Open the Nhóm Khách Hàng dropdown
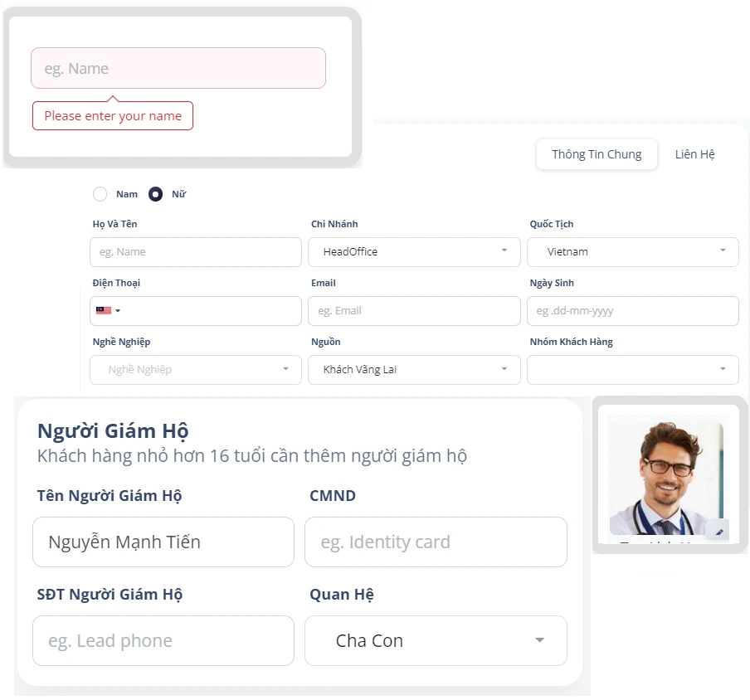The image size is (750, 700). [x=632, y=370]
